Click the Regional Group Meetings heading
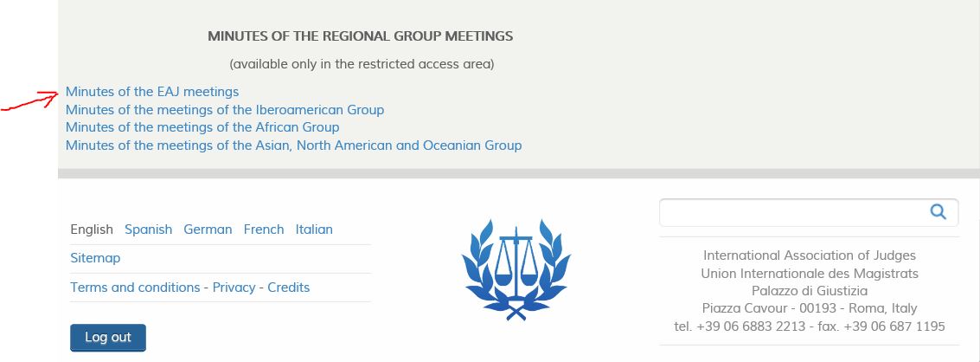Image resolution: width=980 pixels, height=362 pixels. tap(360, 36)
